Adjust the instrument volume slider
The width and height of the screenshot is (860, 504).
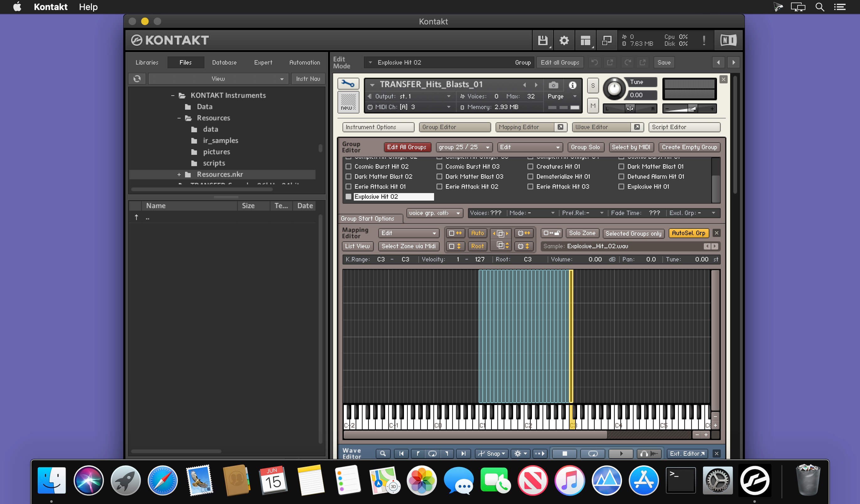pyautogui.click(x=689, y=108)
